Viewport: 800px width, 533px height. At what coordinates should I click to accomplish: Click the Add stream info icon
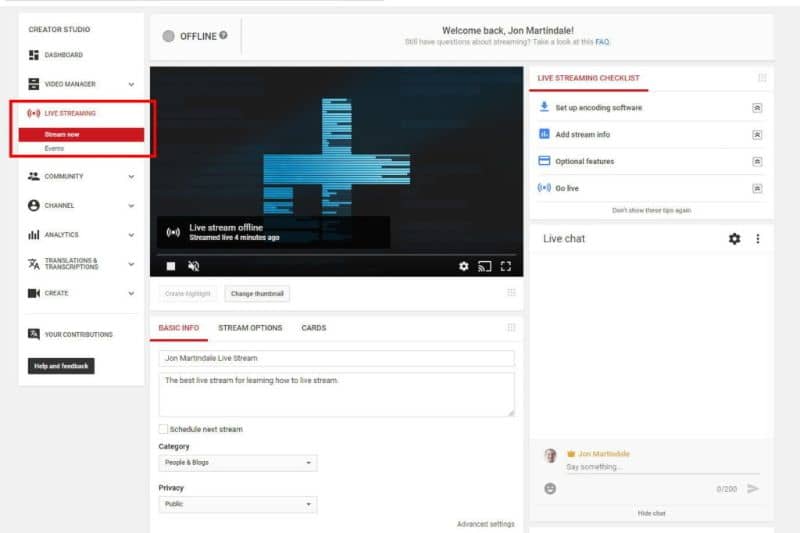tap(544, 134)
